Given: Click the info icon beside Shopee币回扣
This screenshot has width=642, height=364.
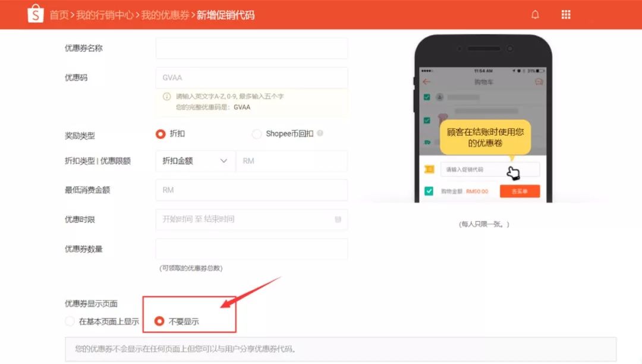Looking at the screenshot, I should (x=321, y=134).
